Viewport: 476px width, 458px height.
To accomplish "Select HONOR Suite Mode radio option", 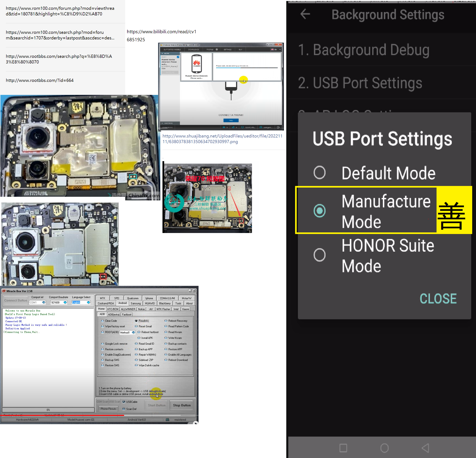I will tap(319, 255).
